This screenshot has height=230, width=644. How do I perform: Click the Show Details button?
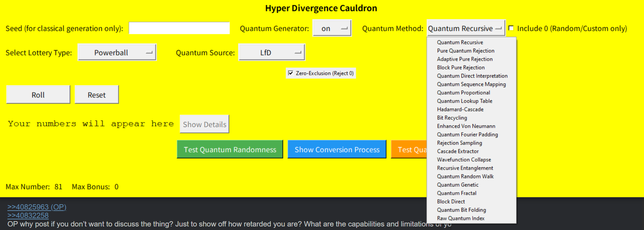tap(204, 124)
